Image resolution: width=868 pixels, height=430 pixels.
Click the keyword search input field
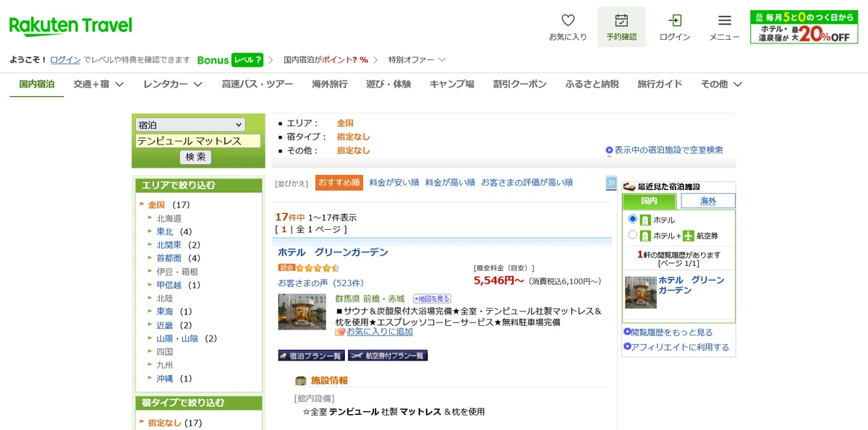click(x=198, y=141)
